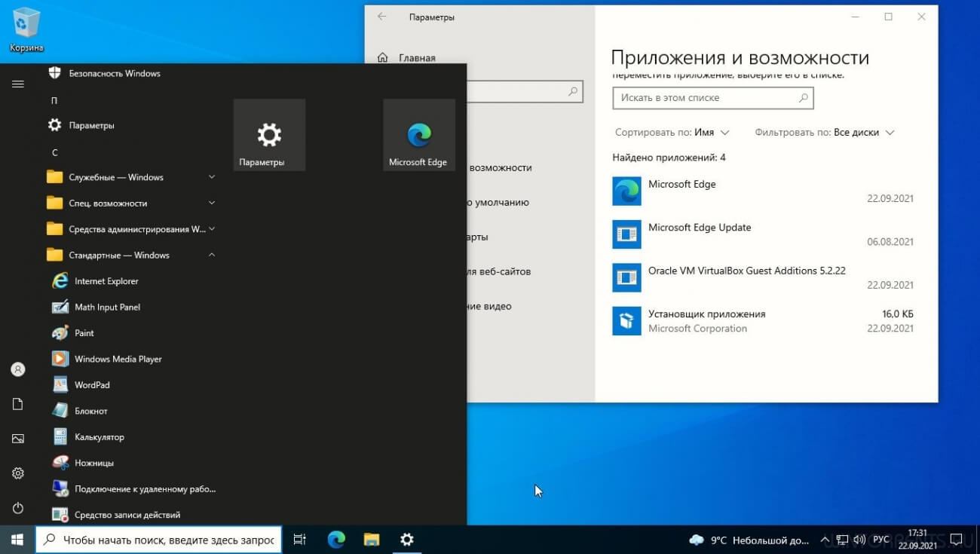Image resolution: width=980 pixels, height=554 pixels.
Task: Click the Start menu hamburger icon
Action: 18,84
